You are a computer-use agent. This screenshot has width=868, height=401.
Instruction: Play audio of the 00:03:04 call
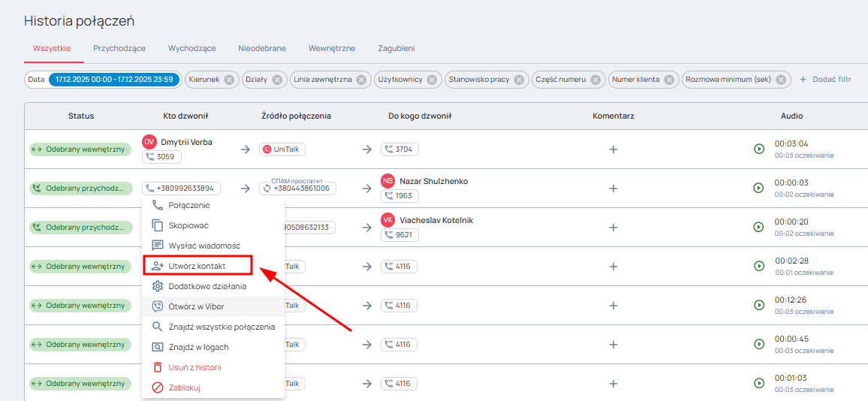coord(758,149)
